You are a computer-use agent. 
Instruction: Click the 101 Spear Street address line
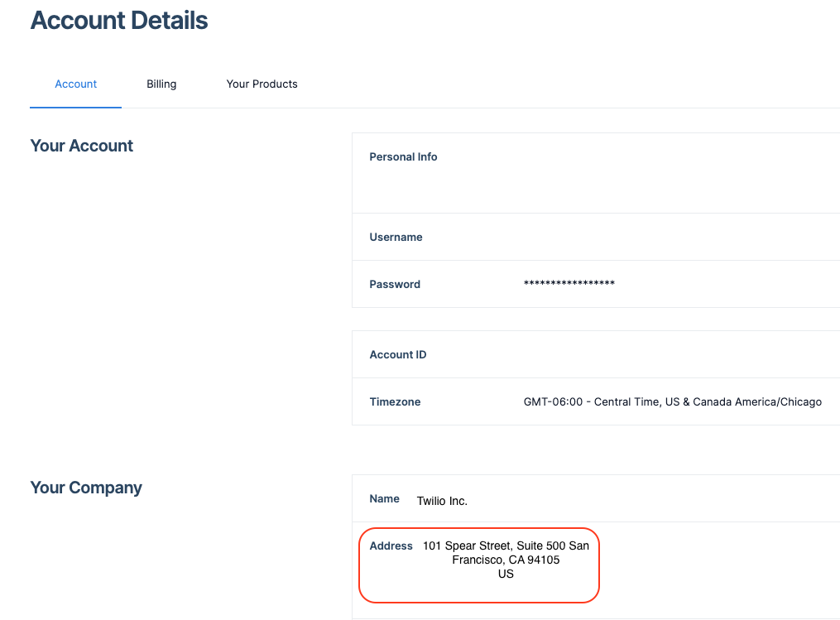click(506, 546)
